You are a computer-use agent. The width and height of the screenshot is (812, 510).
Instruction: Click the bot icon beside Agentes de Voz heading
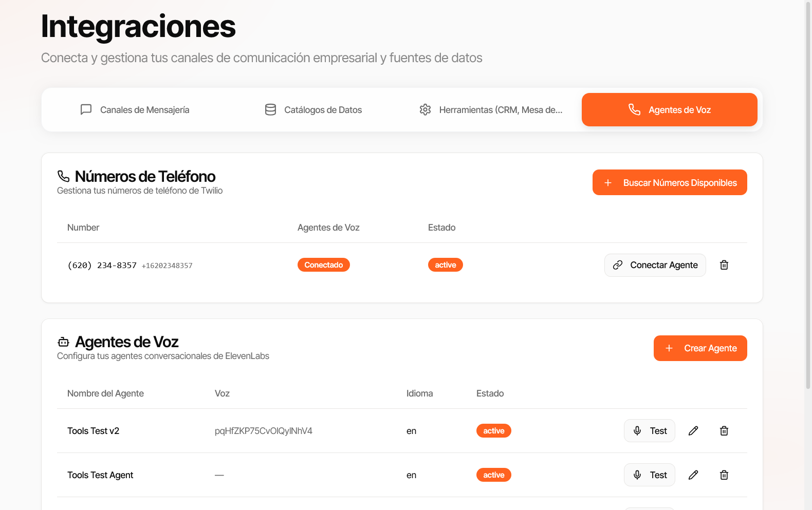point(63,343)
